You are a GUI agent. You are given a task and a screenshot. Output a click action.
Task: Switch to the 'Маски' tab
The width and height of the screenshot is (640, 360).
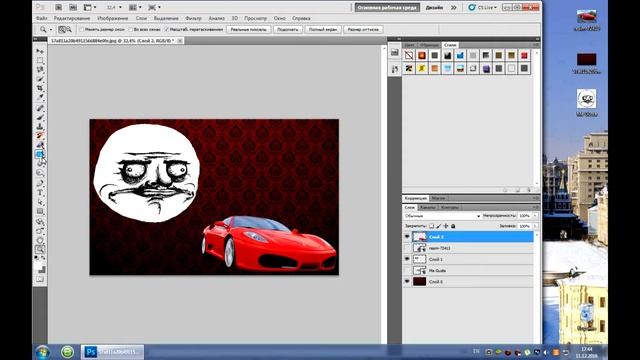[x=438, y=198]
